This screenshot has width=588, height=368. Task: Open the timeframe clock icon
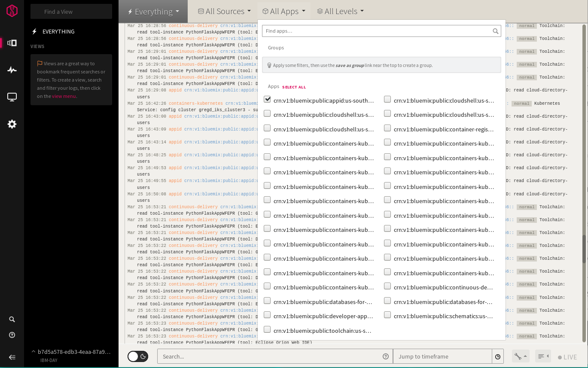(497, 356)
